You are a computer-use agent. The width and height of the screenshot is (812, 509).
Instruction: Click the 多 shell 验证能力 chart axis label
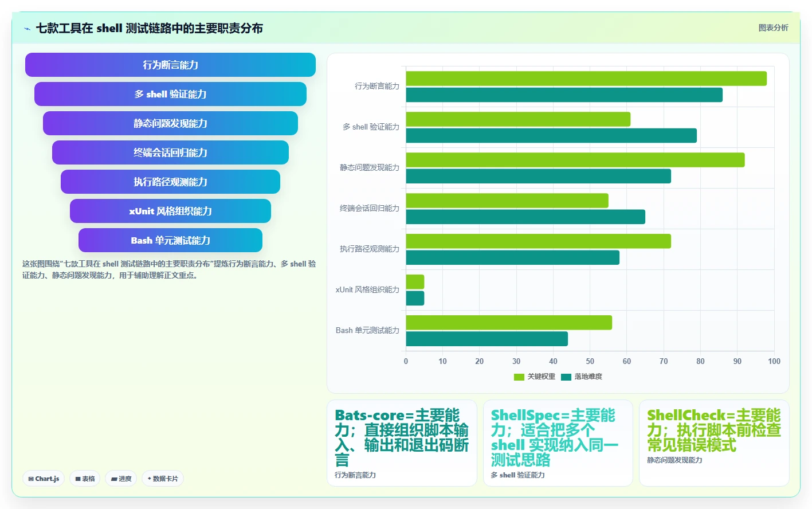(x=371, y=127)
